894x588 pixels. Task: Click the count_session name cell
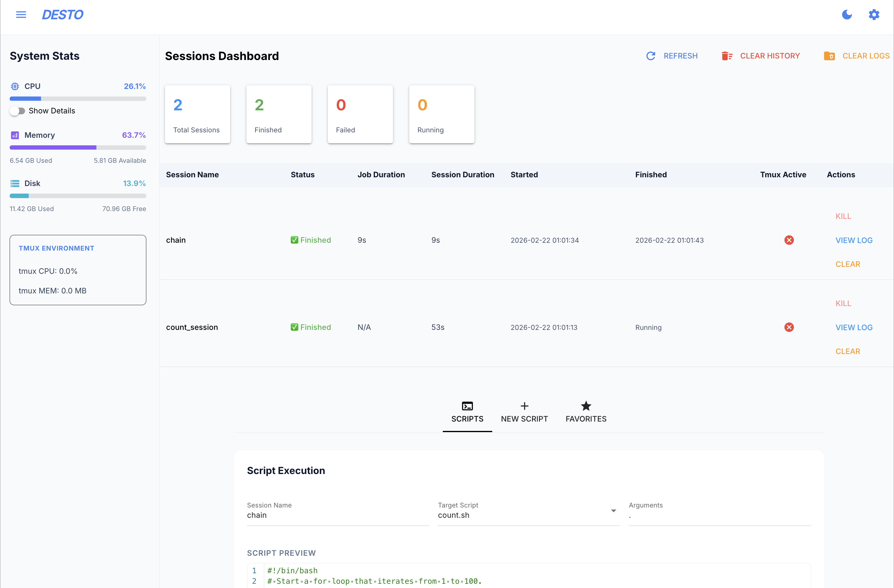click(x=192, y=327)
